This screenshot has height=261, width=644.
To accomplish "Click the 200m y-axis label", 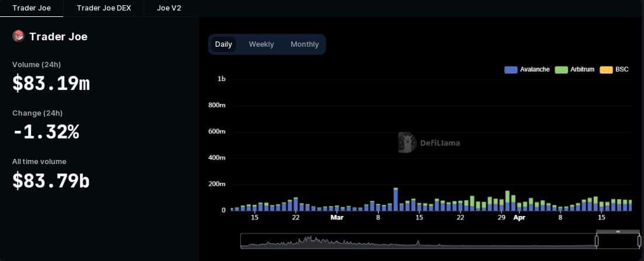I will pos(217,185).
